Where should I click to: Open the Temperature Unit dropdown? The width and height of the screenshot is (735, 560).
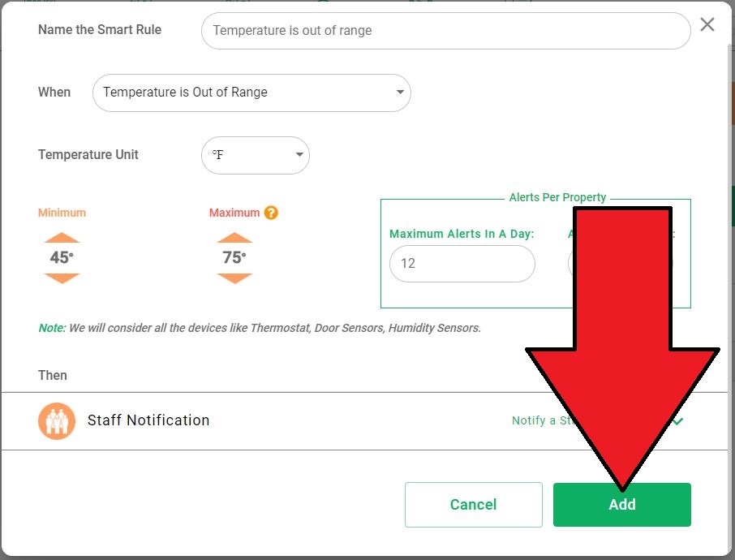coord(256,155)
